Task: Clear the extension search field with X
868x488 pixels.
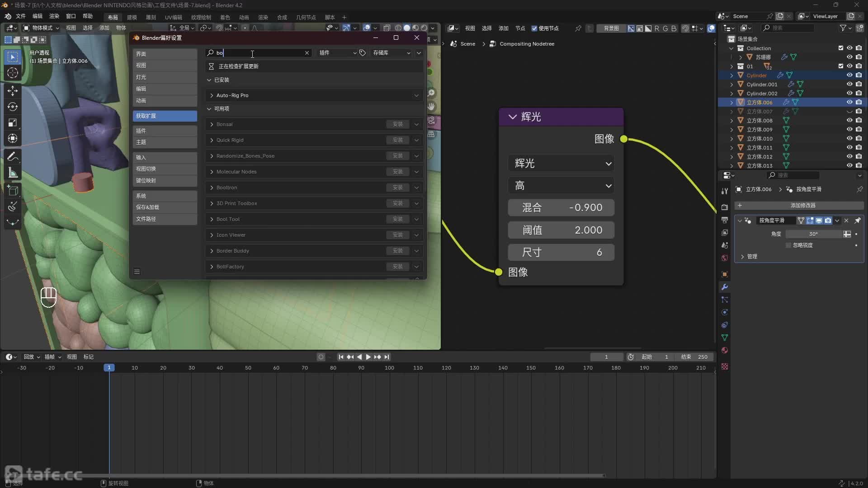Action: coord(307,53)
